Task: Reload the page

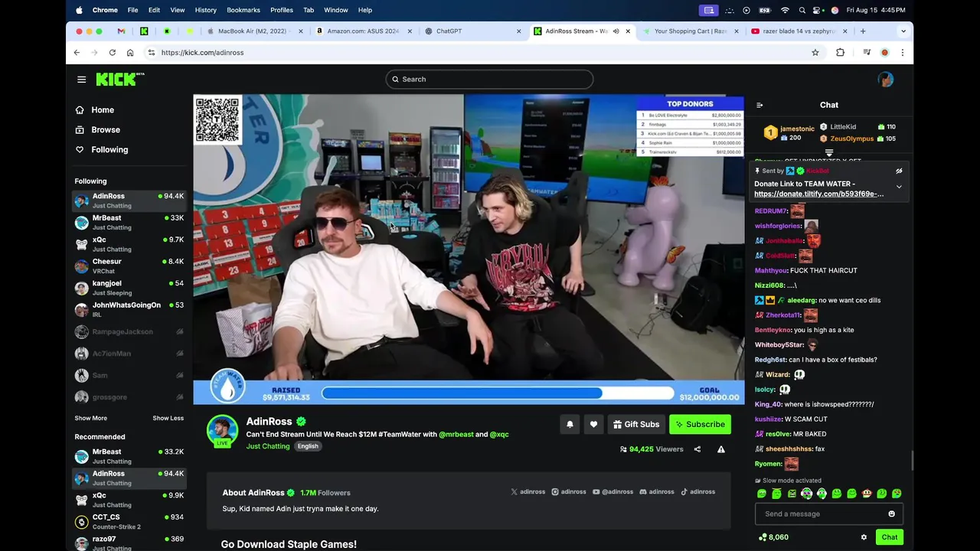Action: 112,53
